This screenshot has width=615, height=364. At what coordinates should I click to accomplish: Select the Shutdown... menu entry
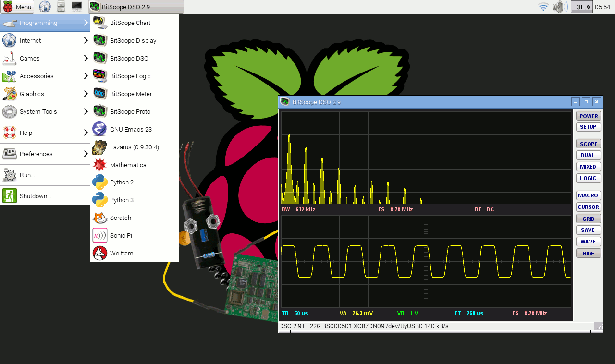click(x=45, y=196)
